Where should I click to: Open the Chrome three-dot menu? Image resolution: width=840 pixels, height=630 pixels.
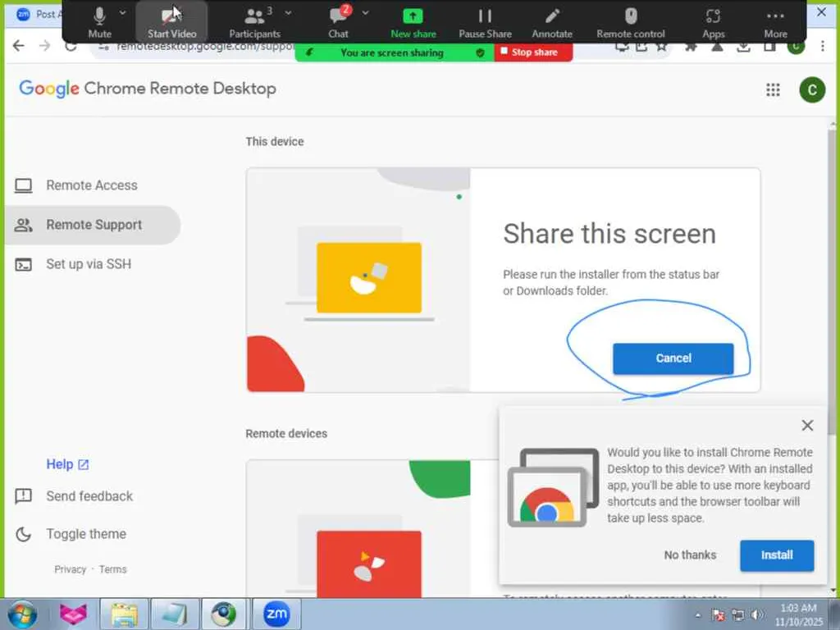tap(822, 46)
